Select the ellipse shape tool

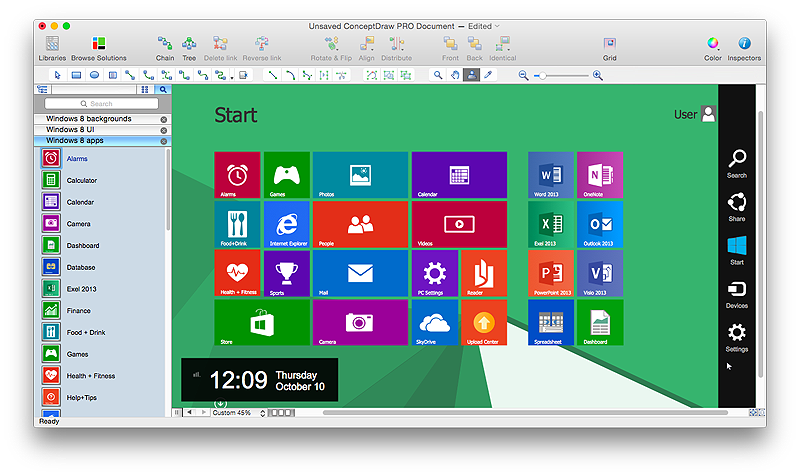[x=94, y=75]
